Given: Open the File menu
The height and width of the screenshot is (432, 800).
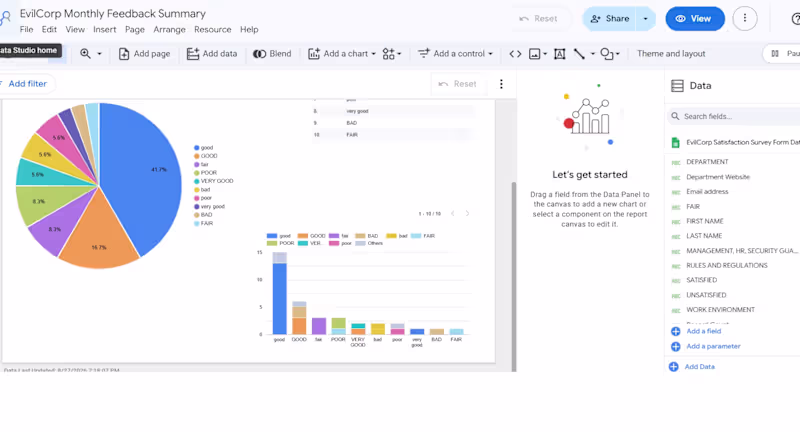Looking at the screenshot, I should [27, 30].
